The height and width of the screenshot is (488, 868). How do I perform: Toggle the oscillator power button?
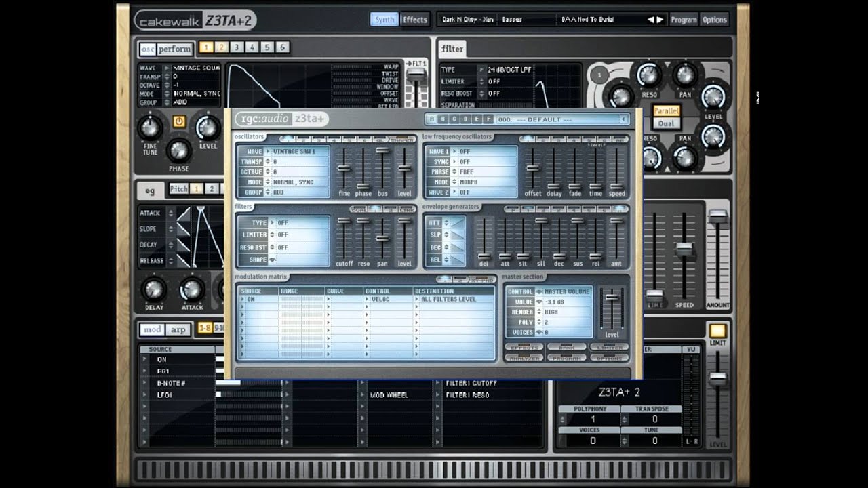[178, 121]
